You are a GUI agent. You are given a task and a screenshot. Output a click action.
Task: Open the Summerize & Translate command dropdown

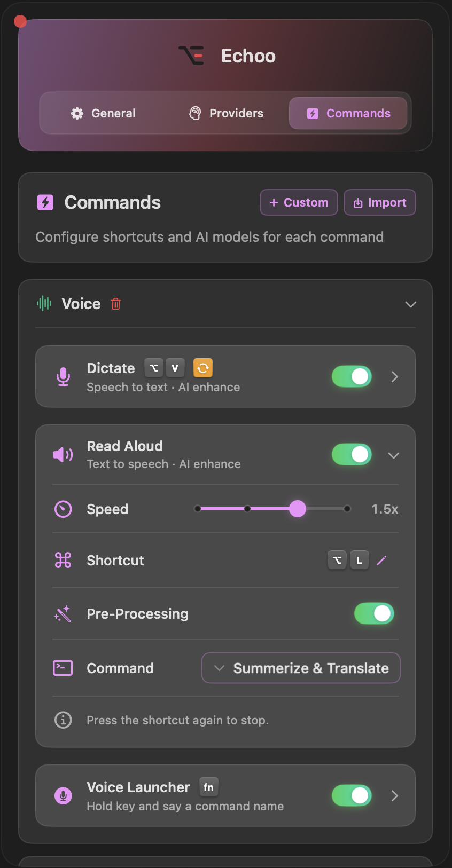301,668
